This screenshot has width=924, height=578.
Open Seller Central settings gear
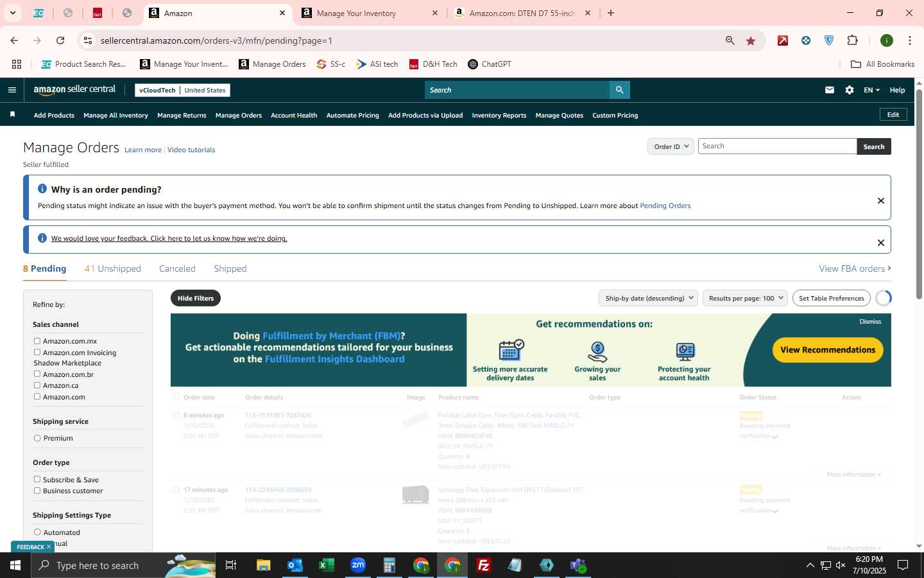[x=850, y=90]
